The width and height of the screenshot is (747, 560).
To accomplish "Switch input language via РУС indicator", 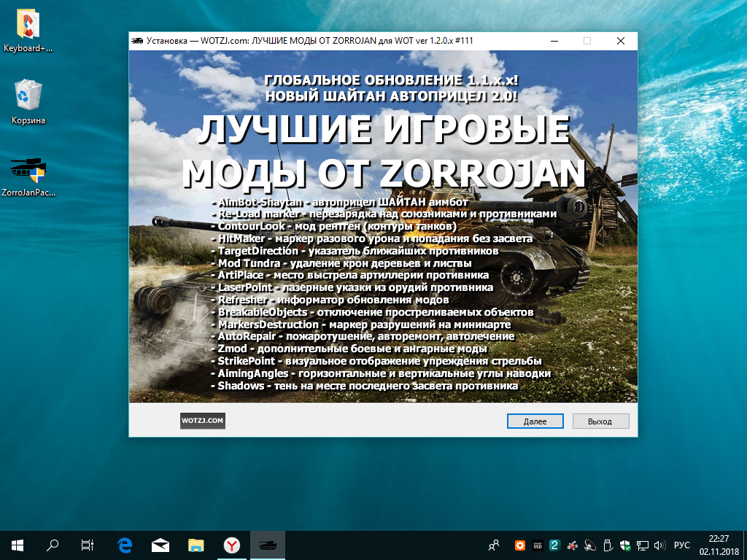I will 682,545.
